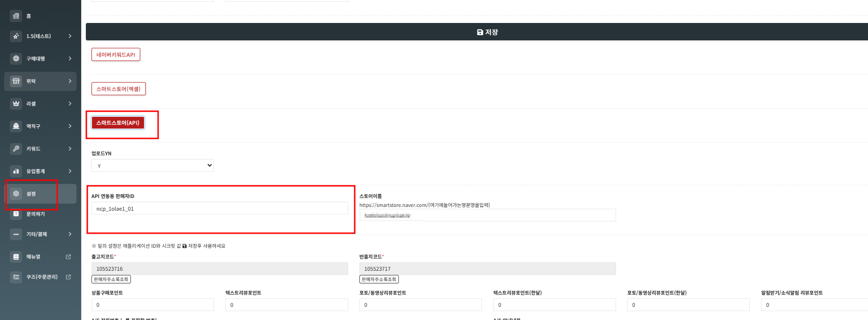Open the 매뉴얼 menu item
Image resolution: width=868 pixels, height=320 pixels.
click(40, 257)
